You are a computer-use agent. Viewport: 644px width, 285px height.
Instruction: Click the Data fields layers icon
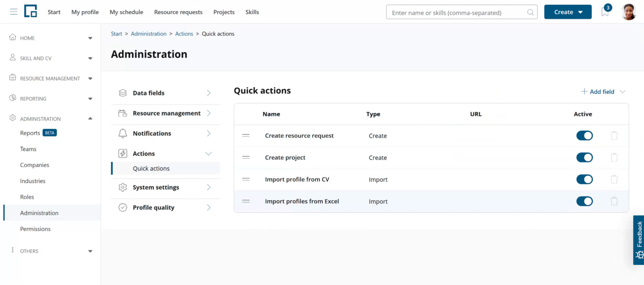(x=123, y=93)
